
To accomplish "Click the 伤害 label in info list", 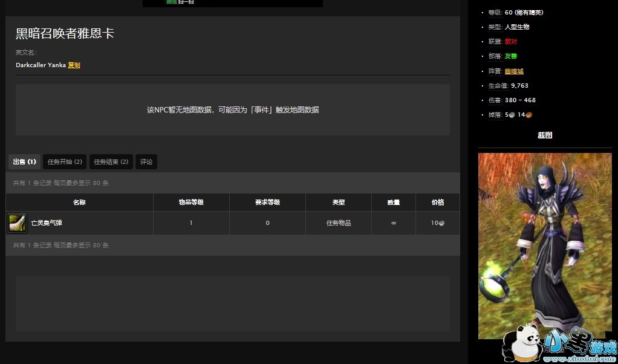I will tap(495, 100).
